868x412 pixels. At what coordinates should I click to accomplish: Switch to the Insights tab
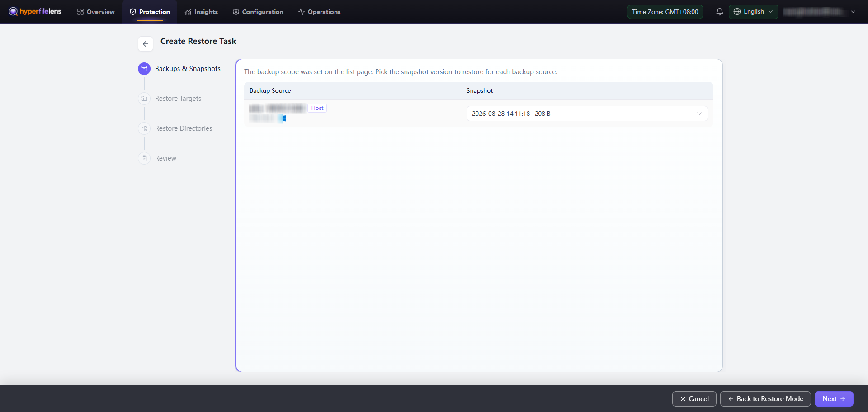[201, 12]
